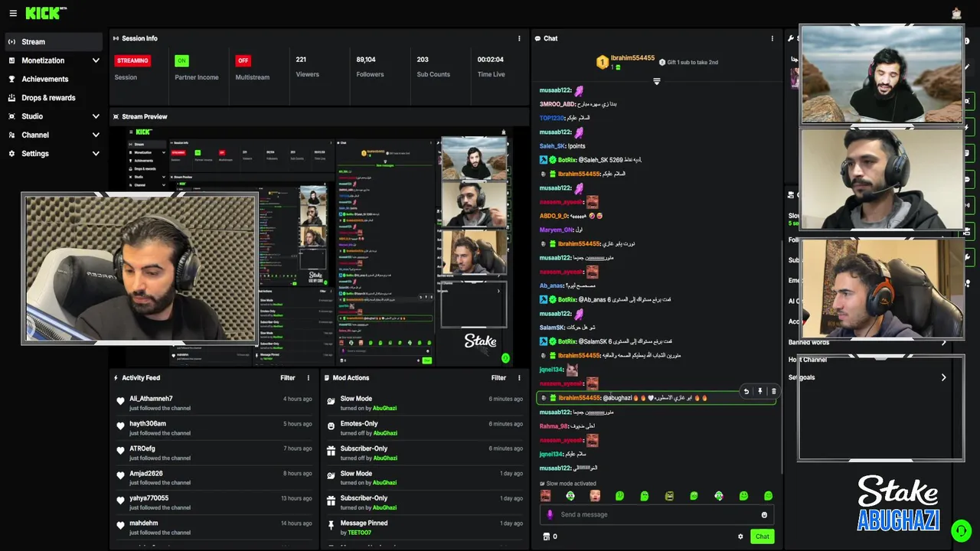Select Settings label in the sidebar
Viewport: 980px width, 551px height.
(35, 153)
